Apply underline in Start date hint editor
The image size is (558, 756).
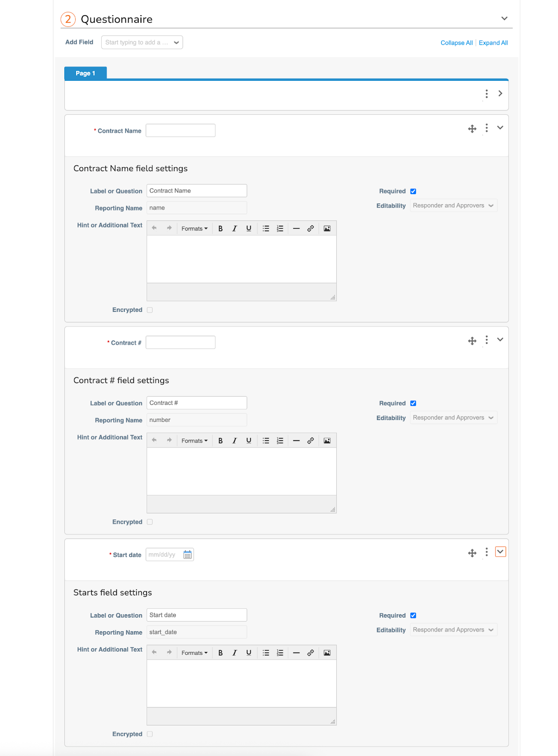[249, 653]
